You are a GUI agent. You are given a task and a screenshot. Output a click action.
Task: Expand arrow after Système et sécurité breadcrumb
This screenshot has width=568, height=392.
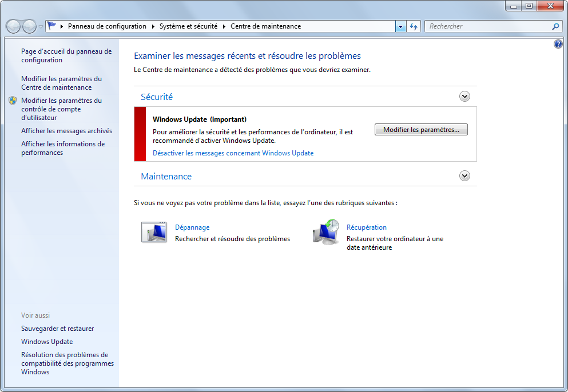click(224, 26)
